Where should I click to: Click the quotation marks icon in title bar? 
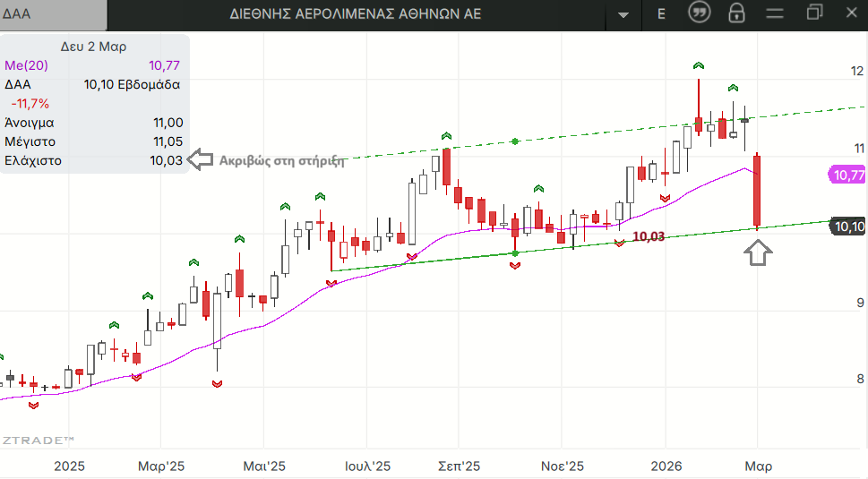[700, 13]
